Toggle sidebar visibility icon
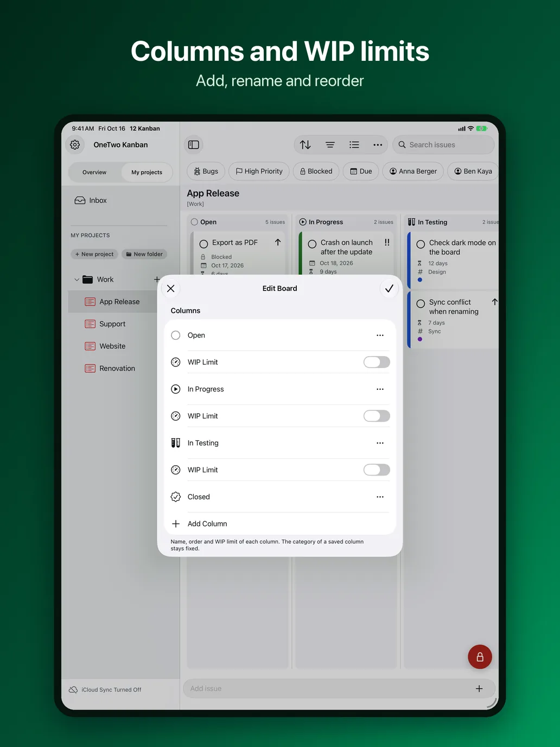Image resolution: width=560 pixels, height=747 pixels. click(194, 145)
